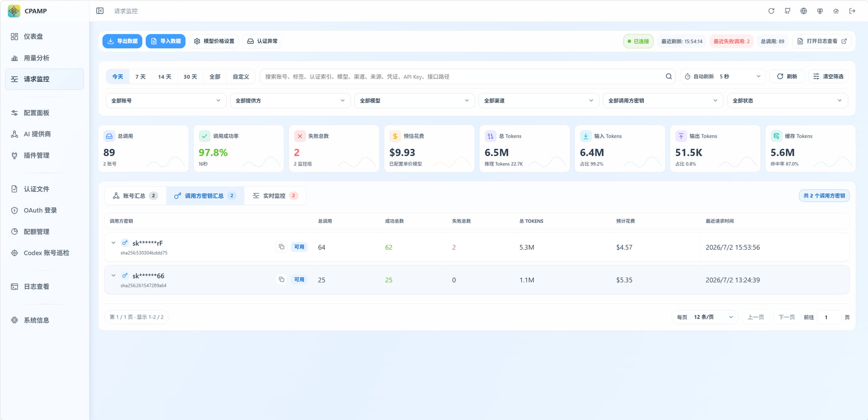Click the 输入 Tokens download icon
This screenshot has width=868, height=420.
(x=586, y=136)
